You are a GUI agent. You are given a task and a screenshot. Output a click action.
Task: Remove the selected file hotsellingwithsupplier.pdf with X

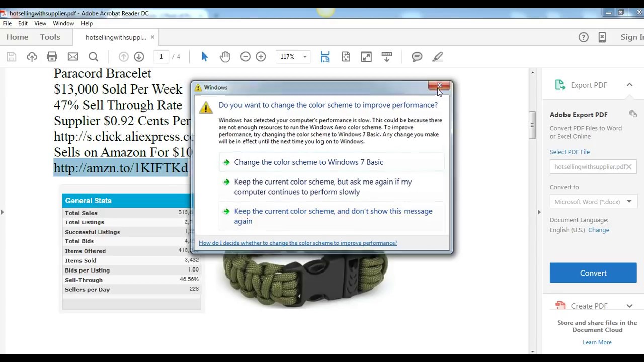629,166
